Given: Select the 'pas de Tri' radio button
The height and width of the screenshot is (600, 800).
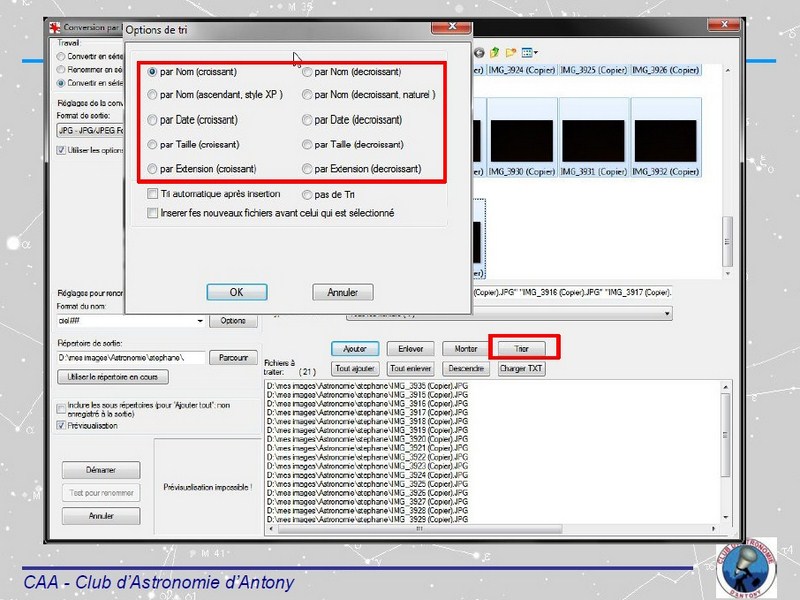Looking at the screenshot, I should point(307,195).
